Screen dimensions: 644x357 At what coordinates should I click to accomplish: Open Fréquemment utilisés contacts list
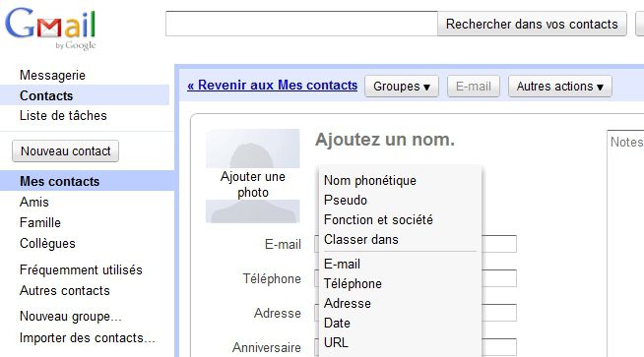tap(81, 270)
